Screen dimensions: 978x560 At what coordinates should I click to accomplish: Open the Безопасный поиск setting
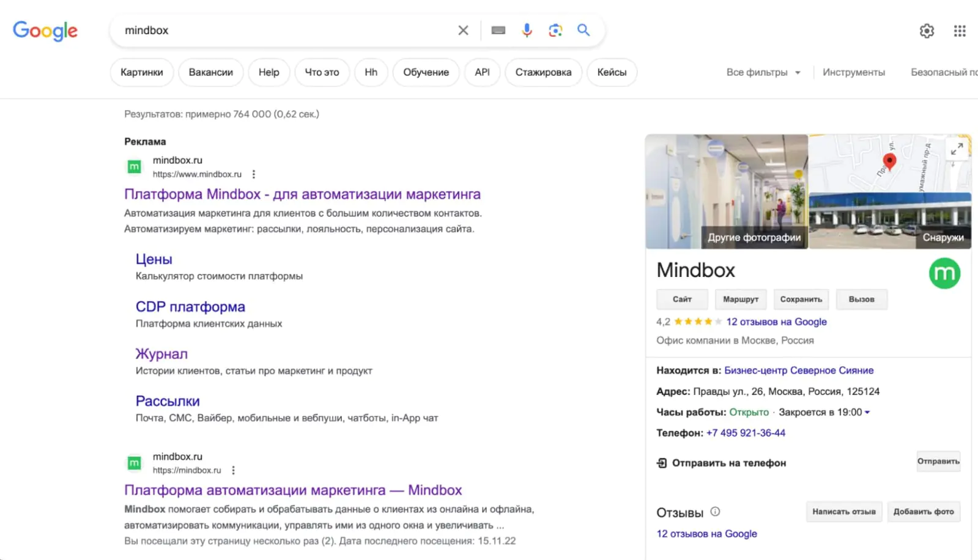944,72
